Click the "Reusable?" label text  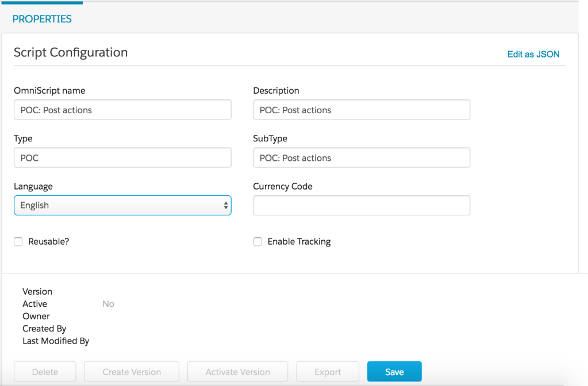[49, 242]
